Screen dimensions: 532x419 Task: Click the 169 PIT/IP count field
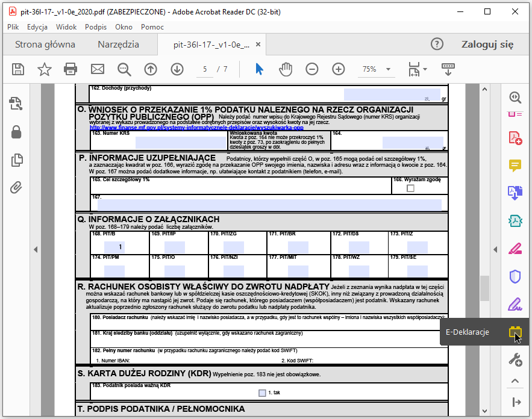(x=175, y=247)
